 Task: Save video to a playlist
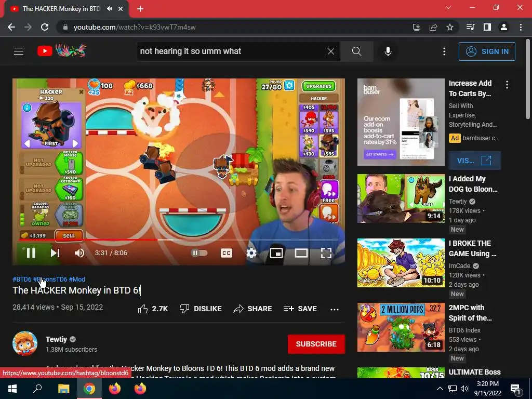click(300, 309)
